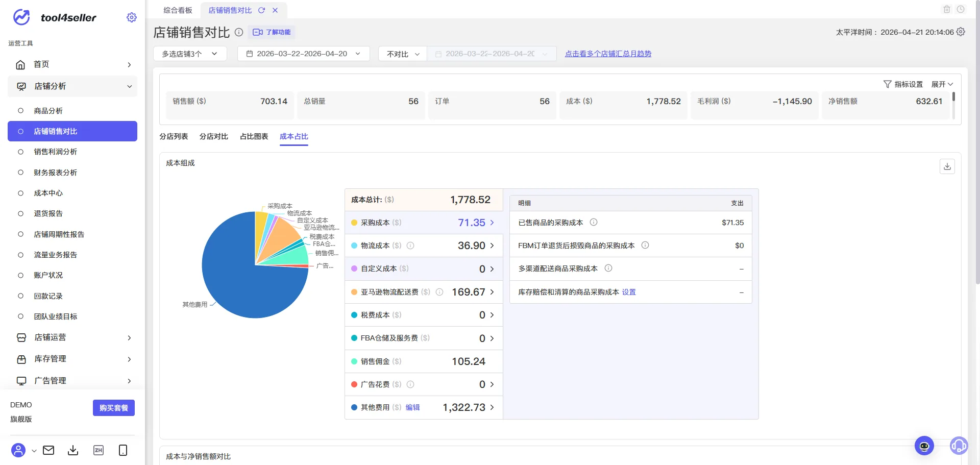Viewport: 980px width, 465px height.
Task: Click the disabled comparison date range field
Action: pos(491,54)
